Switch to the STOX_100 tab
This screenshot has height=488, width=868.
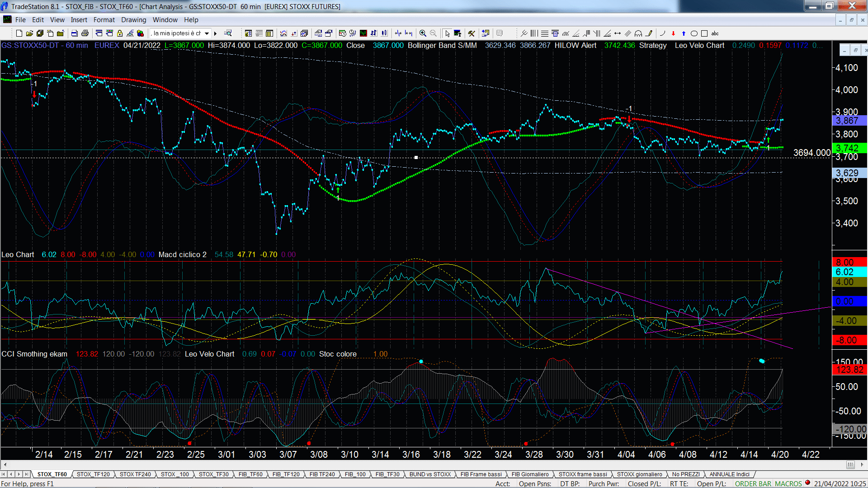175,474
